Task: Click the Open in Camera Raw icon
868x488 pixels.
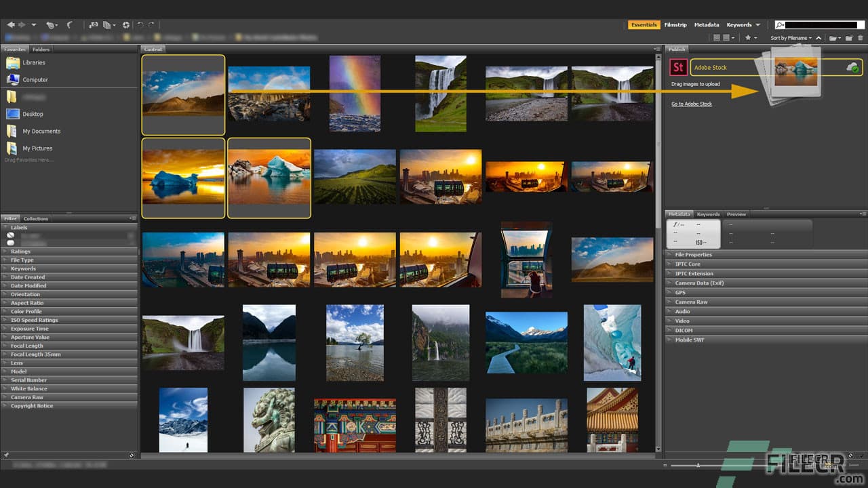Action: tap(126, 24)
